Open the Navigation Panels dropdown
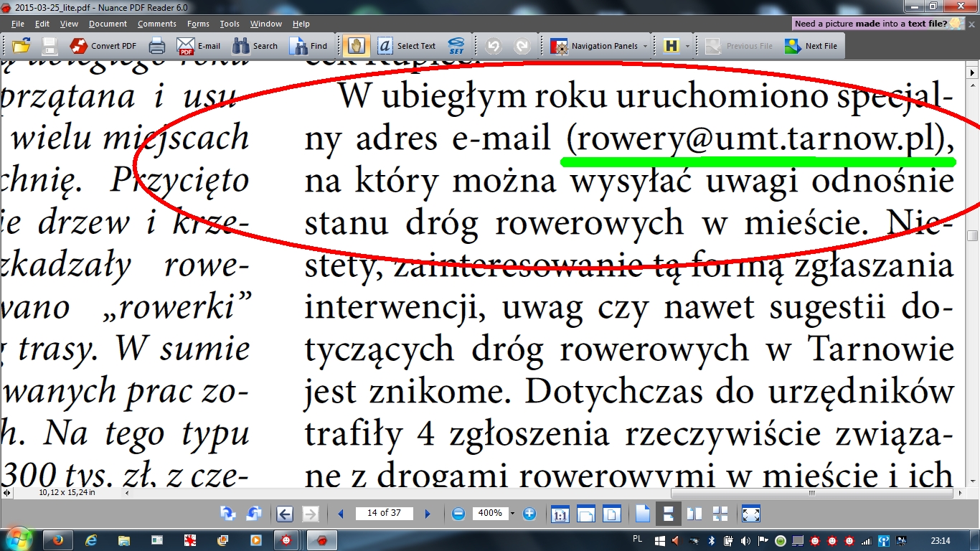 tap(600, 45)
